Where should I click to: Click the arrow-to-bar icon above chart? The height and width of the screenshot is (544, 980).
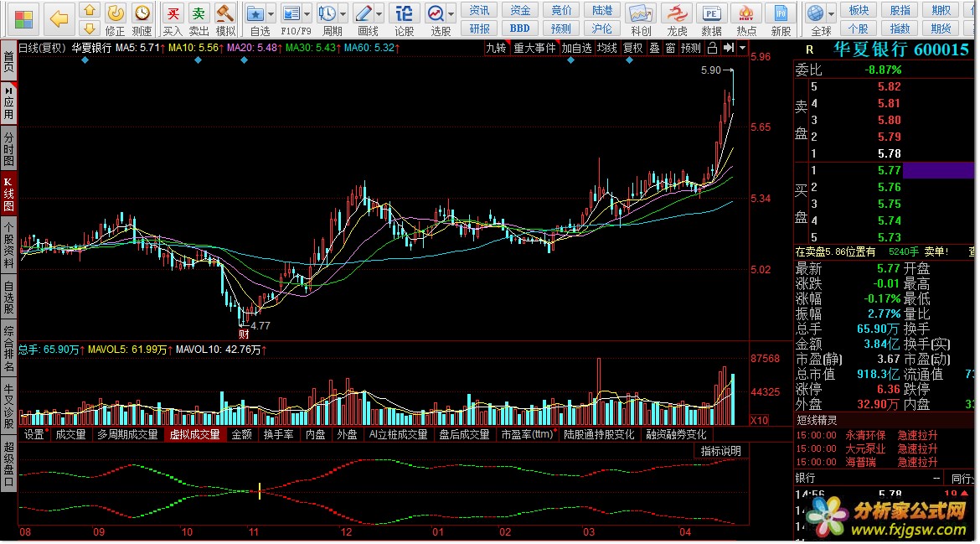coord(729,48)
